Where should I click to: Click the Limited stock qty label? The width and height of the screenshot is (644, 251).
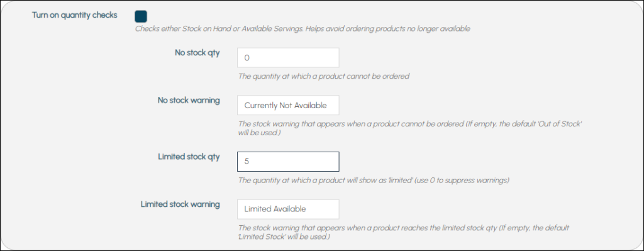pos(189,157)
